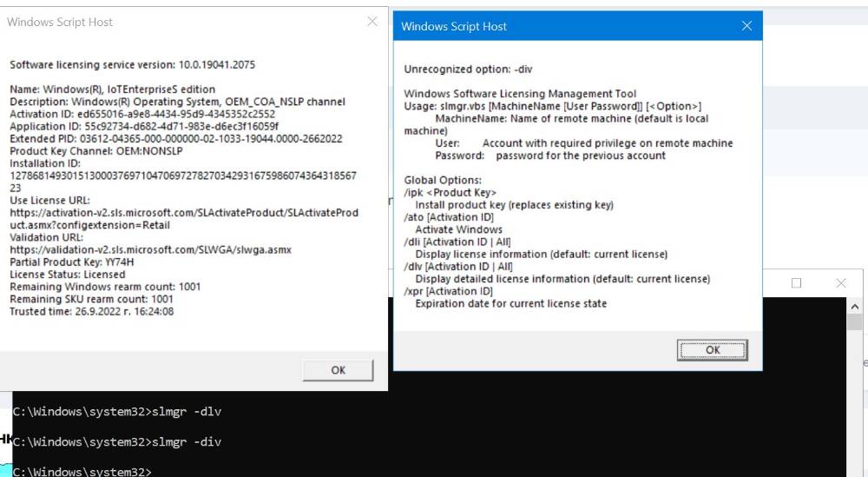
Task: Click the '/dli [Activation ID | All]' option
Action: point(457,242)
